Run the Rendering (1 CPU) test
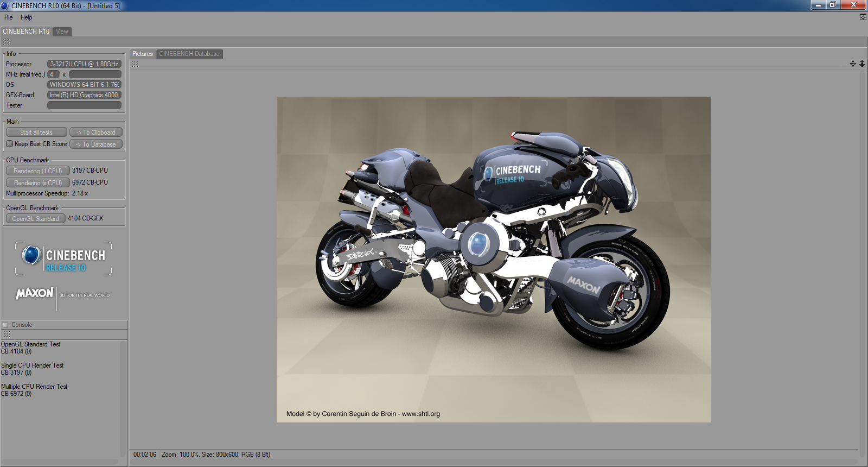The width and height of the screenshot is (868, 467). pyautogui.click(x=37, y=171)
